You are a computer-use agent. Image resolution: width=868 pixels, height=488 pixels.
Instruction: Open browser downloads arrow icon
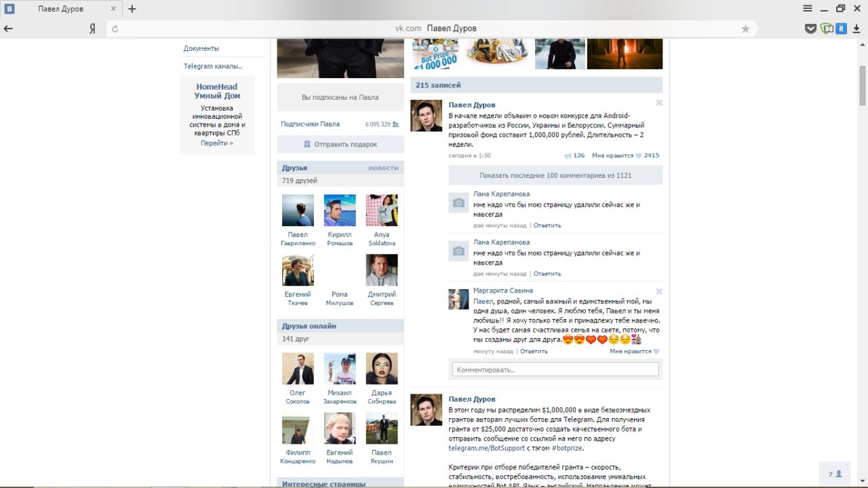858,29
